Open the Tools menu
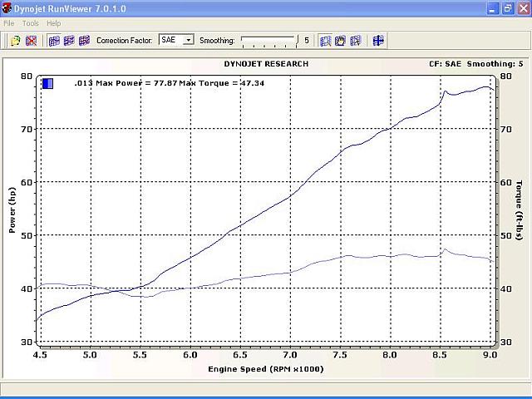 [x=31, y=23]
